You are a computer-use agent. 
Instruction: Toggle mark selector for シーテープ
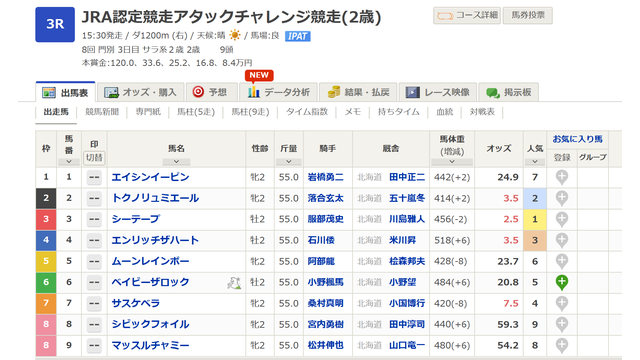(94, 219)
